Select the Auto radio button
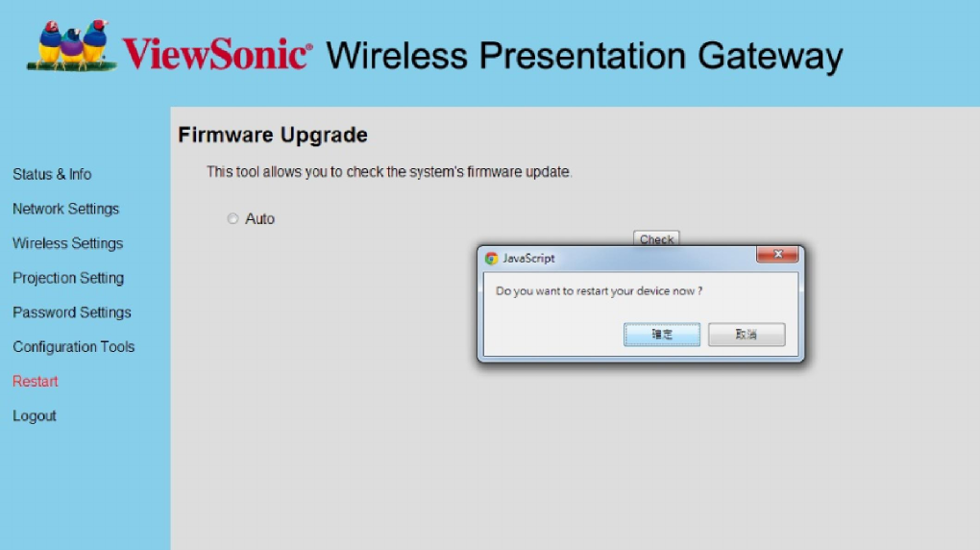 point(233,218)
